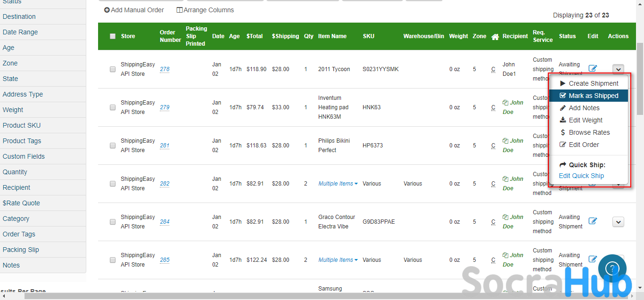Open the Product SKU filter in sidebar
Viewport: 644px width, 300px height.
(22, 125)
